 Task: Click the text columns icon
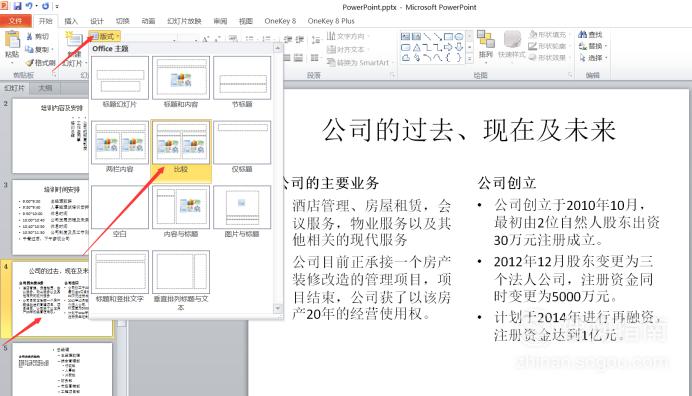tap(315, 57)
